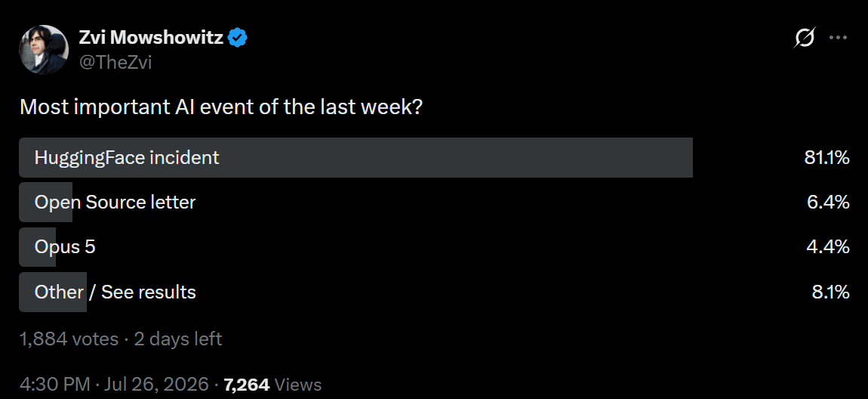
Task: Click the blue verified checkmark badge
Action: pos(238,38)
